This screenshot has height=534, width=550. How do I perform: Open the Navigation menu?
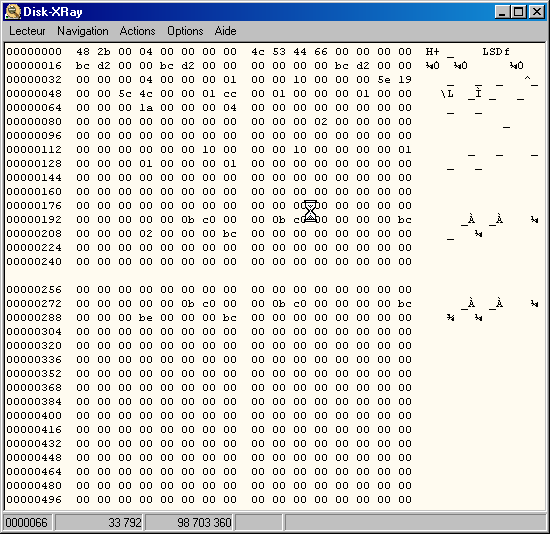pos(83,31)
